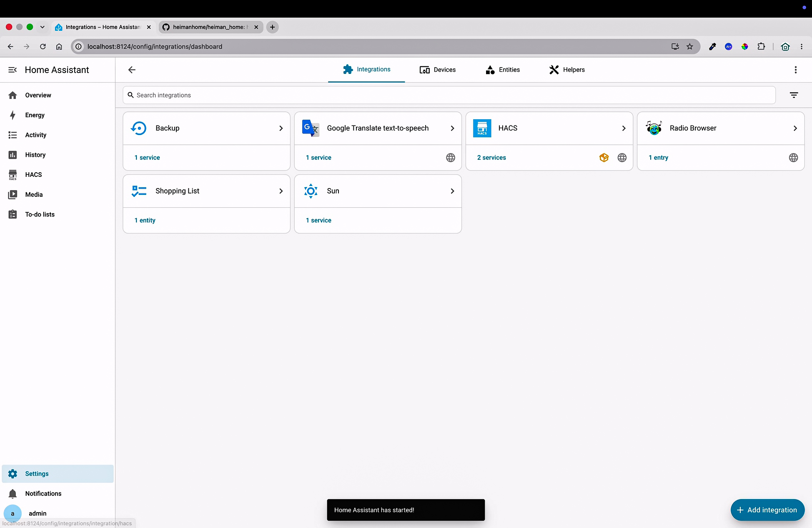This screenshot has height=528, width=812.
Task: Open the integrations filter icon
Action: 794,95
